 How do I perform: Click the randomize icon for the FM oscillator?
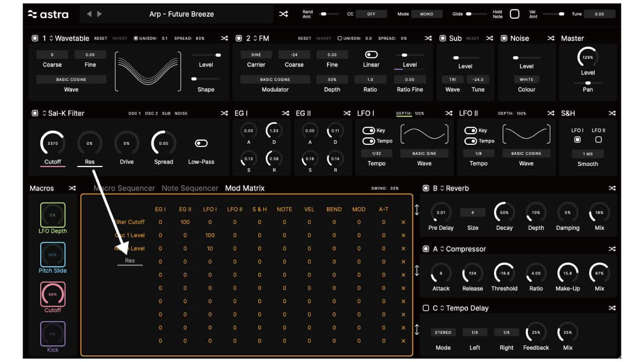point(429,38)
